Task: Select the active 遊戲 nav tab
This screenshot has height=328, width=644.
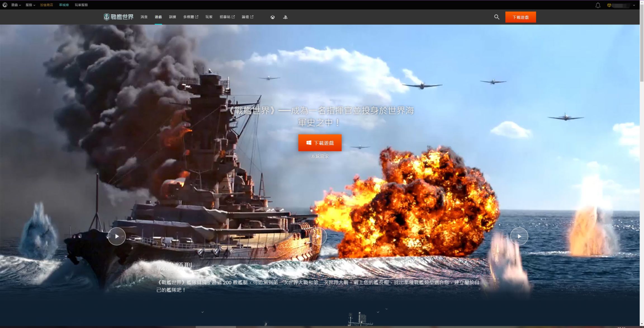Action: pyautogui.click(x=158, y=17)
